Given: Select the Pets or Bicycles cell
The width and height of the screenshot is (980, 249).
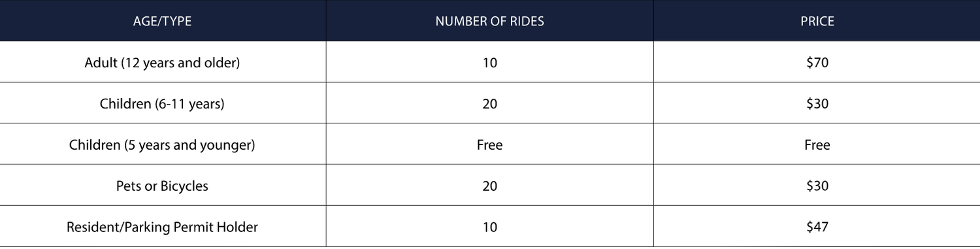Looking at the screenshot, I should [163, 186].
